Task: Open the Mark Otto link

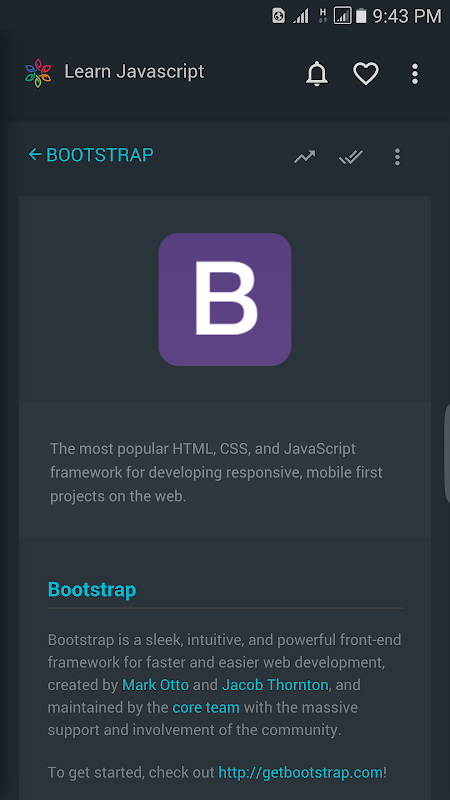Action: 156,685
